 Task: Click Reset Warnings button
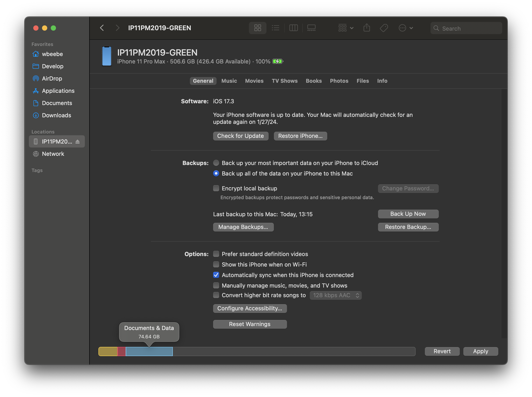tap(250, 324)
